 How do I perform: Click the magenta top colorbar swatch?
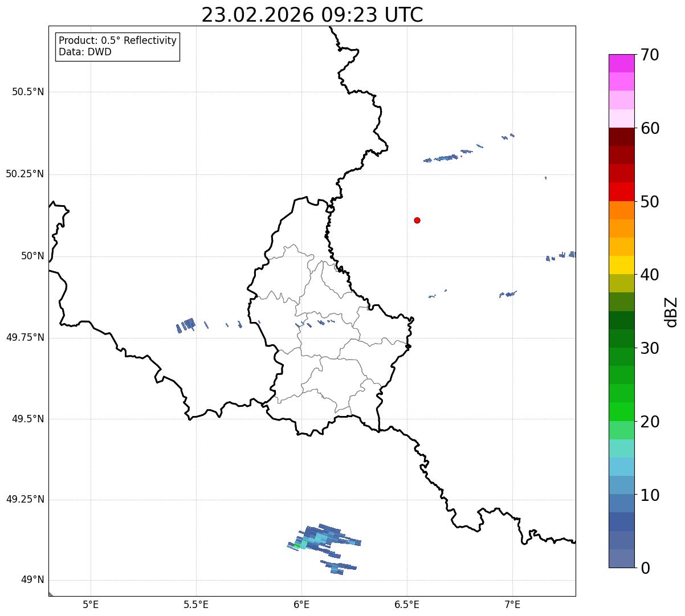point(622,63)
